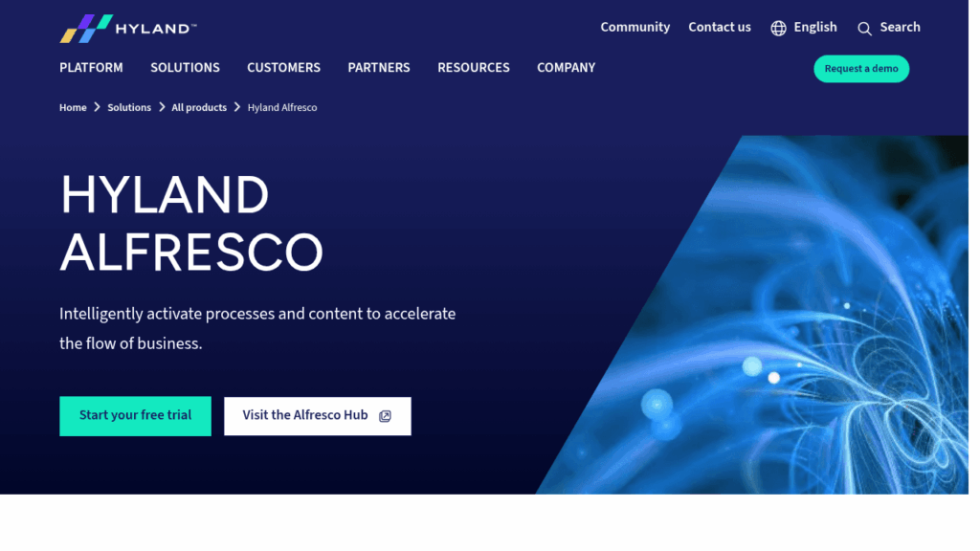Click the chevron after All products breadcrumb

click(x=237, y=107)
